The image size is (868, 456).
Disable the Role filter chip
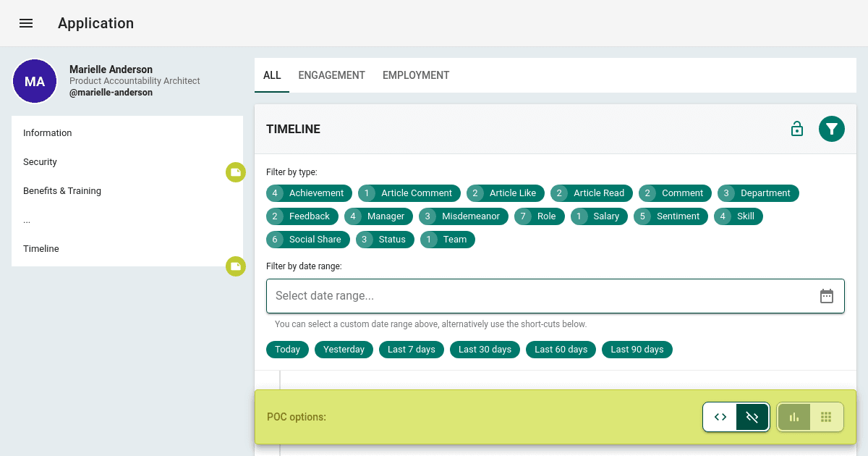(539, 216)
